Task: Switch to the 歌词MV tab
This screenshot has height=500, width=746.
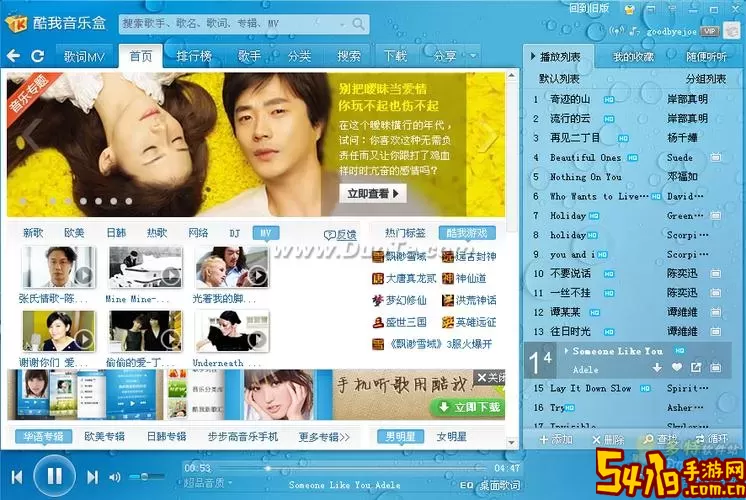Action: [84, 57]
